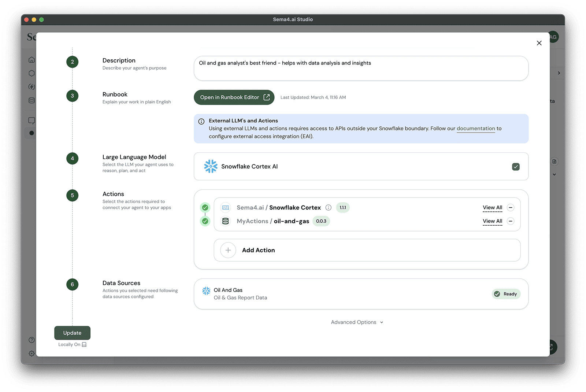Remove the oil-and-gas action with minus icon
Viewport: 586px width, 392px height.
click(511, 221)
